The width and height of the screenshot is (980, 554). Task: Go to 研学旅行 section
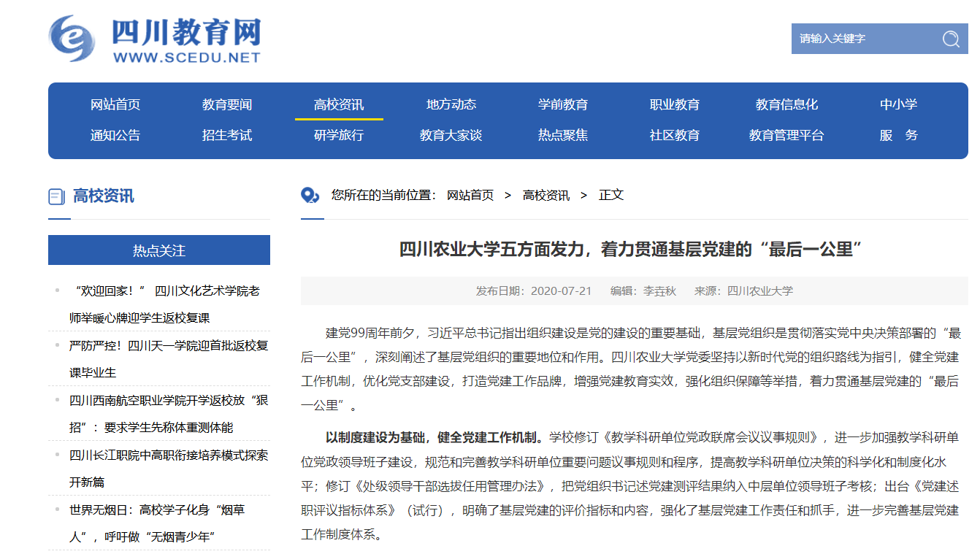pyautogui.click(x=339, y=135)
